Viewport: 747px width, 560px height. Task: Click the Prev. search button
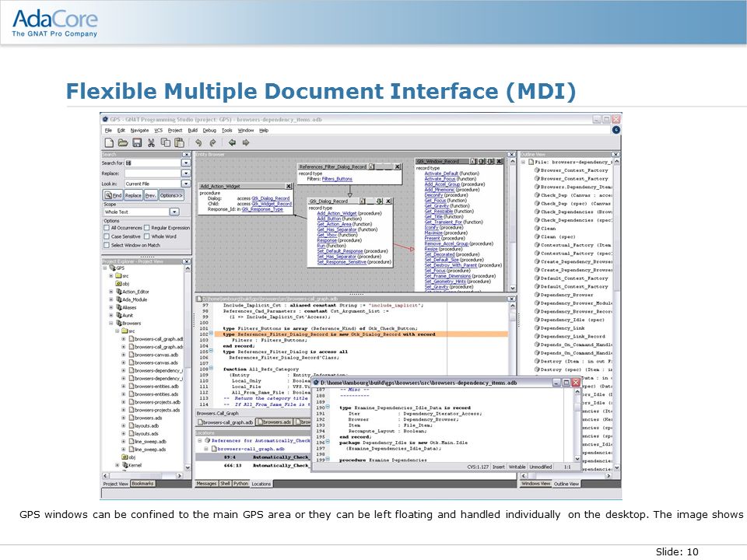pos(150,195)
